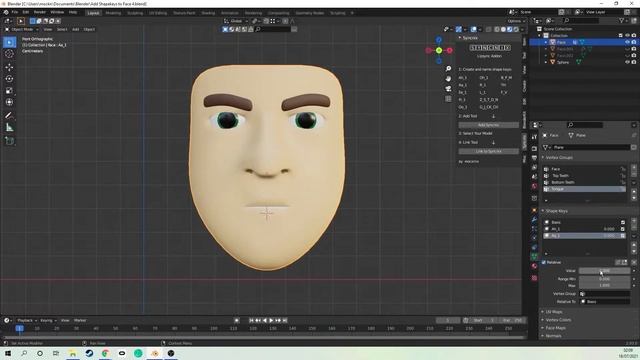Switch to the Modeling workspace tab

pyautogui.click(x=113, y=13)
